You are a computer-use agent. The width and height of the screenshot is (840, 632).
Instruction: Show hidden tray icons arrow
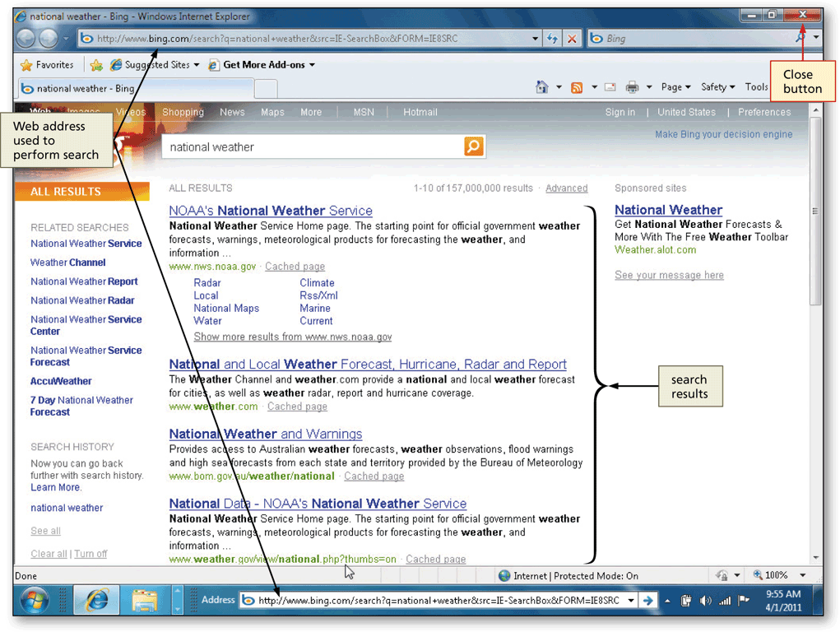click(x=667, y=601)
